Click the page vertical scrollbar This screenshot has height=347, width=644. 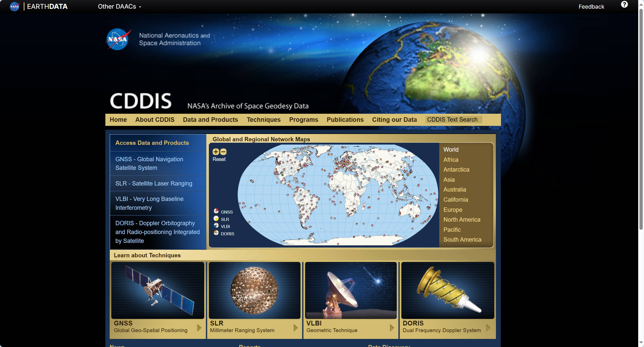(641, 119)
